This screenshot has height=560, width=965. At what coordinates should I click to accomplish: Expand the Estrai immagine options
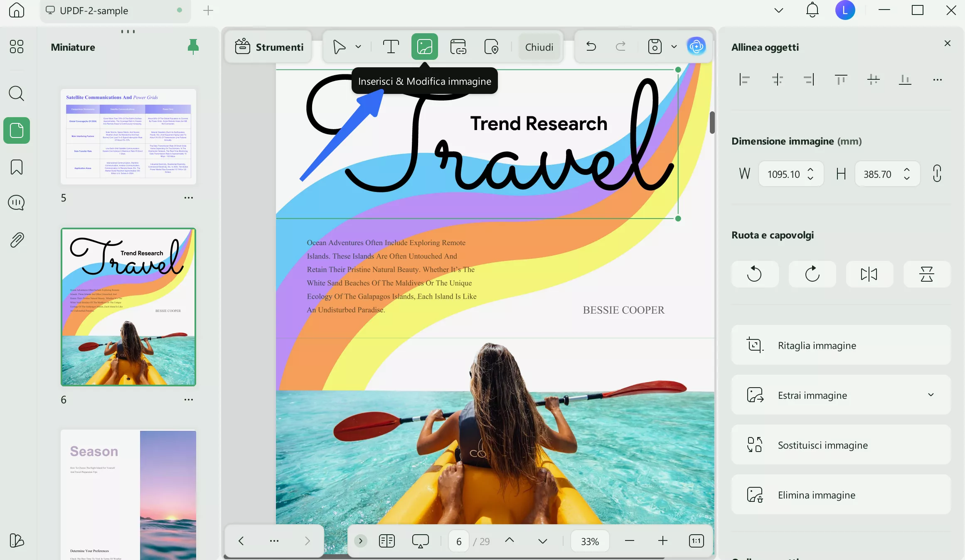[931, 395]
